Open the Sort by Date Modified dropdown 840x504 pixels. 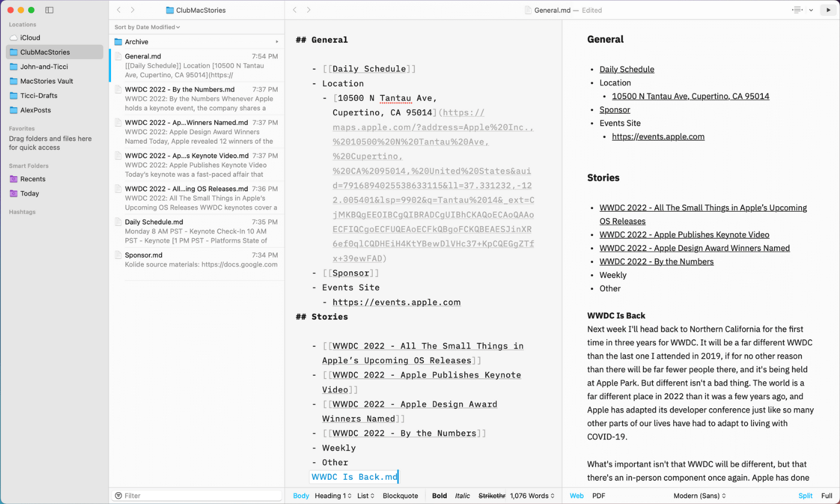pos(147,27)
